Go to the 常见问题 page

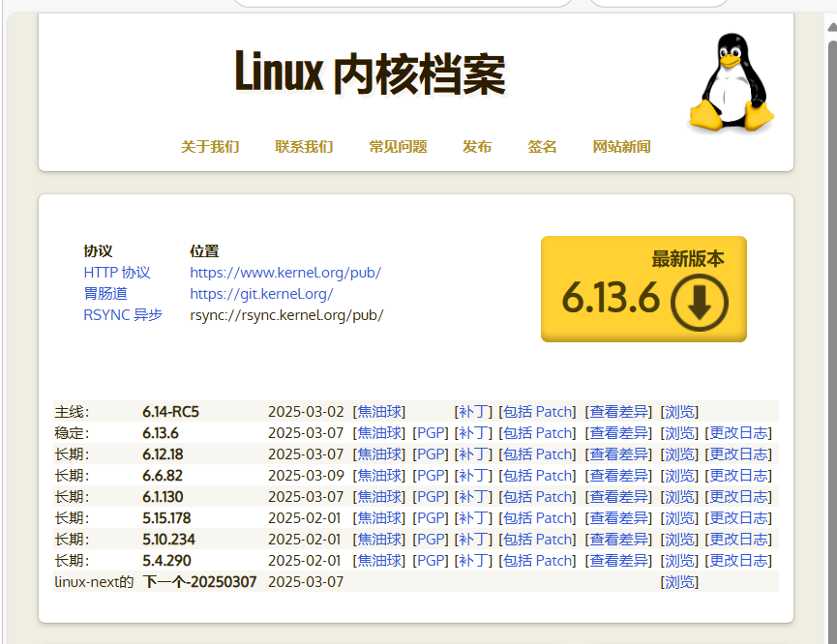(399, 147)
